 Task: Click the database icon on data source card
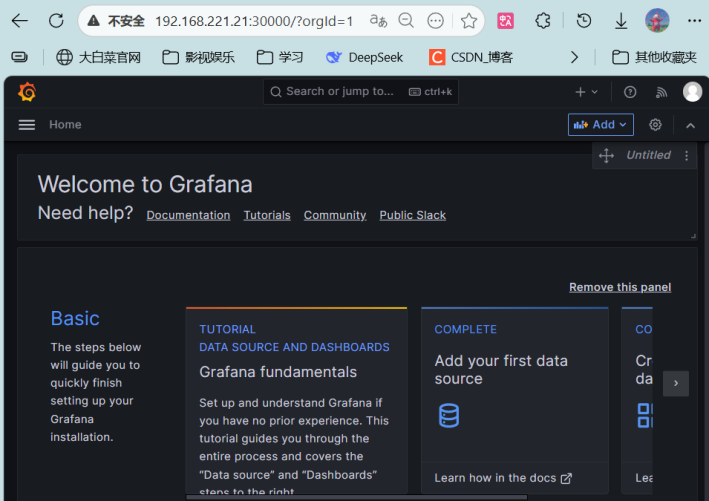(449, 415)
